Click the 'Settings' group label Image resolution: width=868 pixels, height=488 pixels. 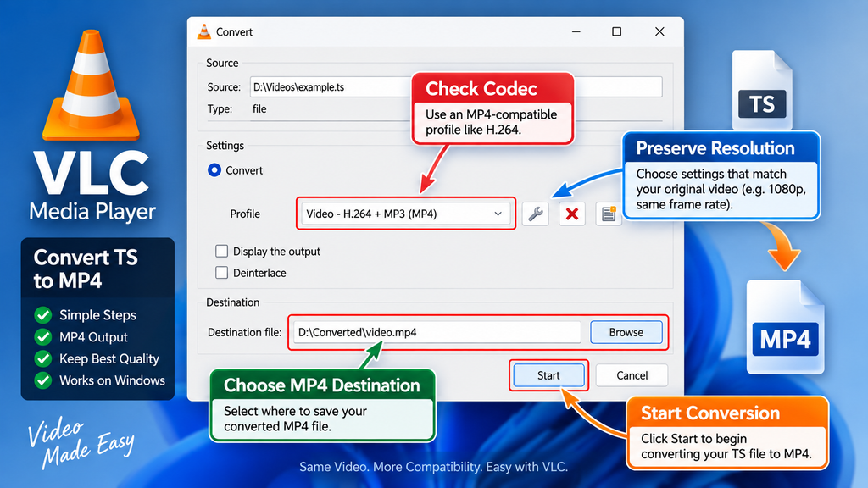coord(225,146)
